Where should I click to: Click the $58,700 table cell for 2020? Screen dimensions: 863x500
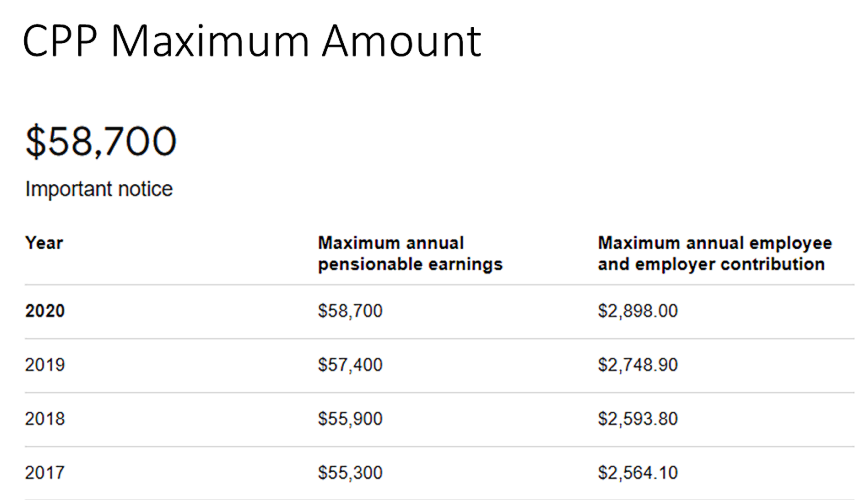click(350, 311)
